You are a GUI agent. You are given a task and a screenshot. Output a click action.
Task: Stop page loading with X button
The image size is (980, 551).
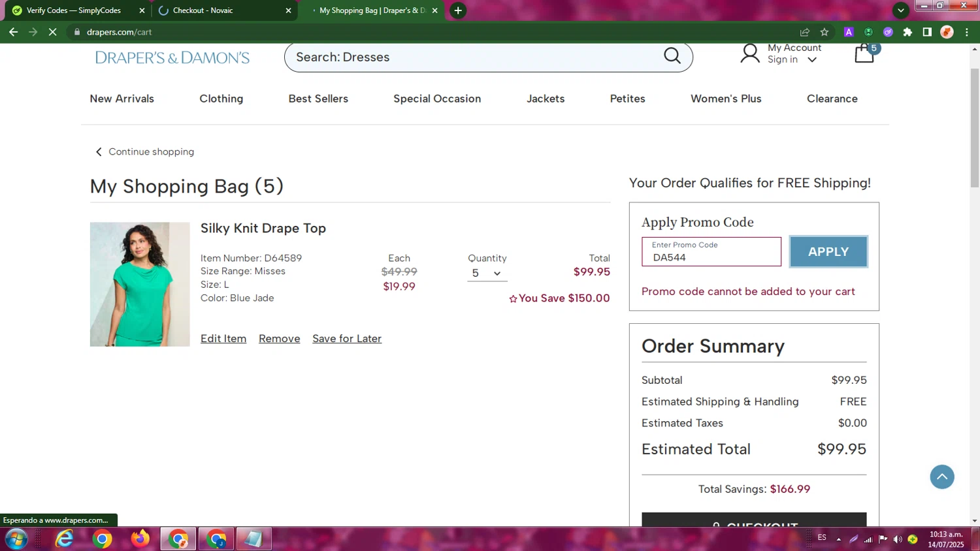(x=53, y=31)
